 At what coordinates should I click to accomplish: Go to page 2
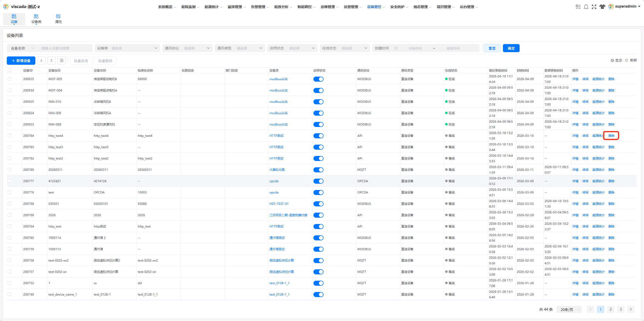click(x=611, y=309)
